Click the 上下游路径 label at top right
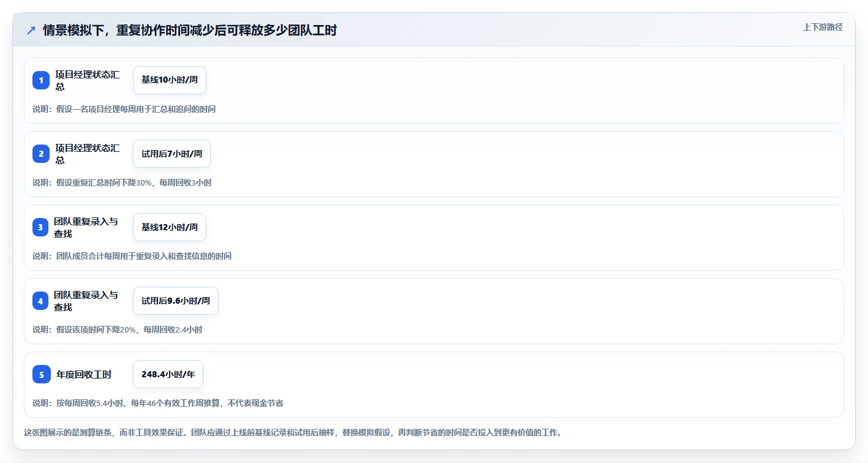The height and width of the screenshot is (463, 868). pyautogui.click(x=823, y=27)
